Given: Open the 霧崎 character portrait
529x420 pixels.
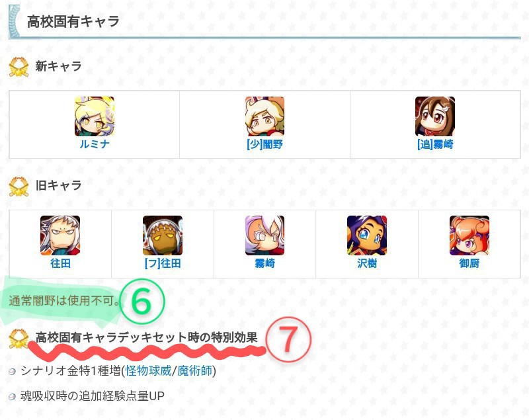Looking at the screenshot, I should click(x=265, y=235).
